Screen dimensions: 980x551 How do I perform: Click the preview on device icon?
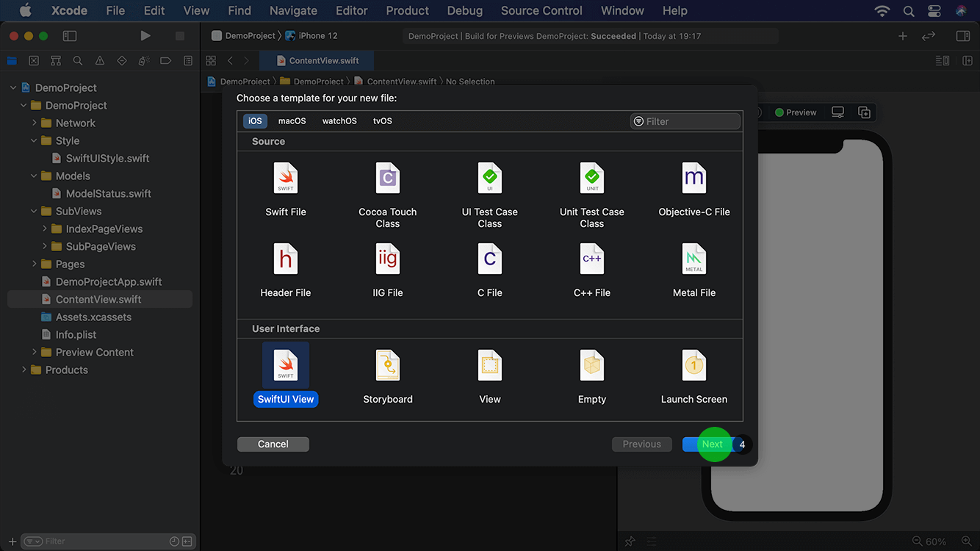[x=837, y=112]
